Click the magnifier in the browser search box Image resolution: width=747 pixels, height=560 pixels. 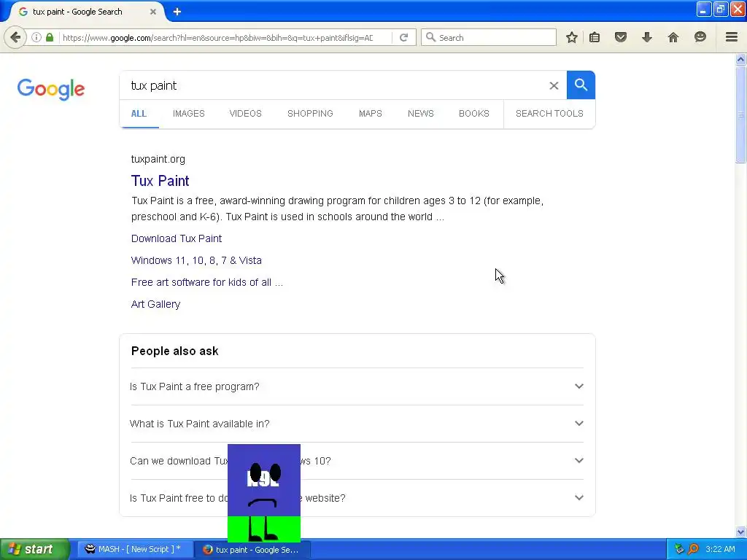[x=430, y=37]
